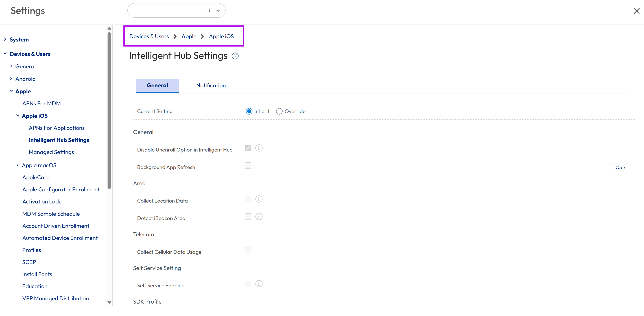Open the organization group dropdown at top

coord(176,10)
